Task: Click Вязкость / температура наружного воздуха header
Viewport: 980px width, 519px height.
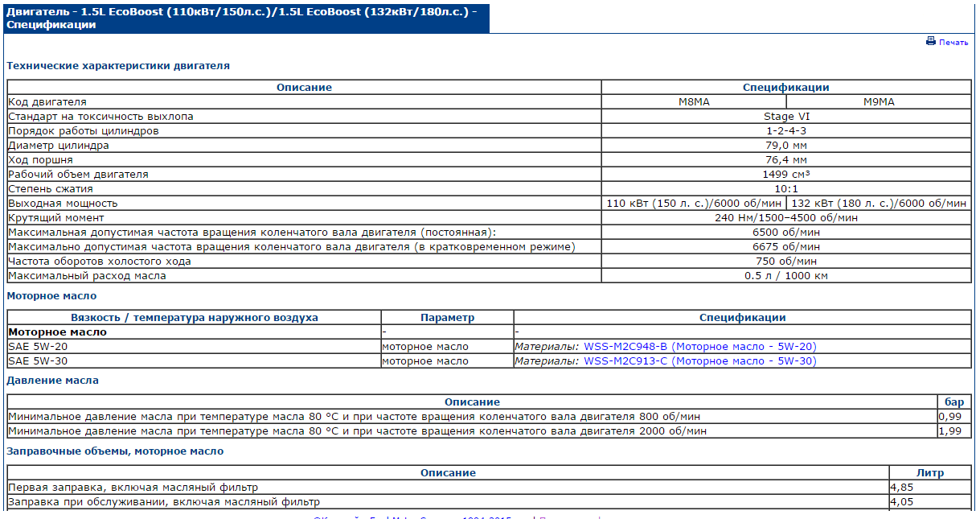Action: (194, 318)
